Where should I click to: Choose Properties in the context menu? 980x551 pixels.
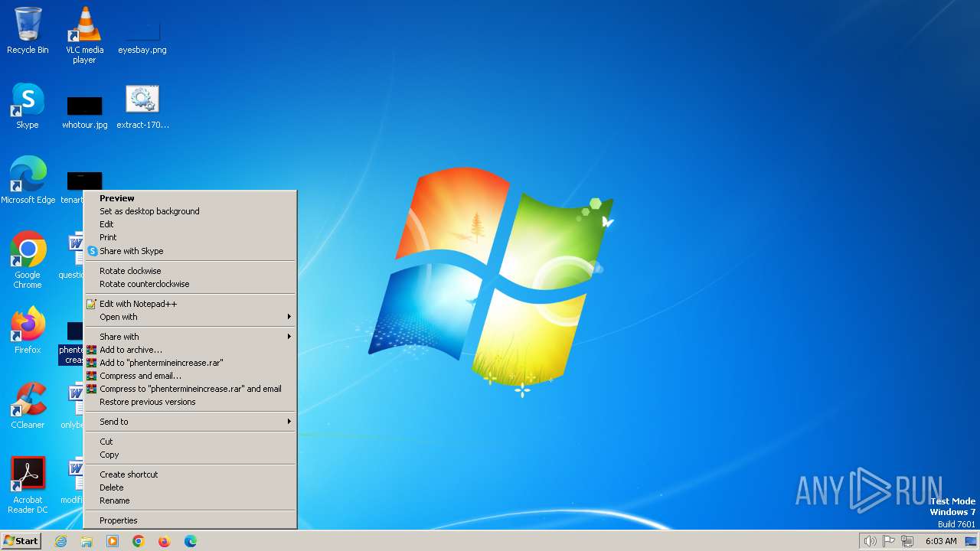tap(190, 520)
